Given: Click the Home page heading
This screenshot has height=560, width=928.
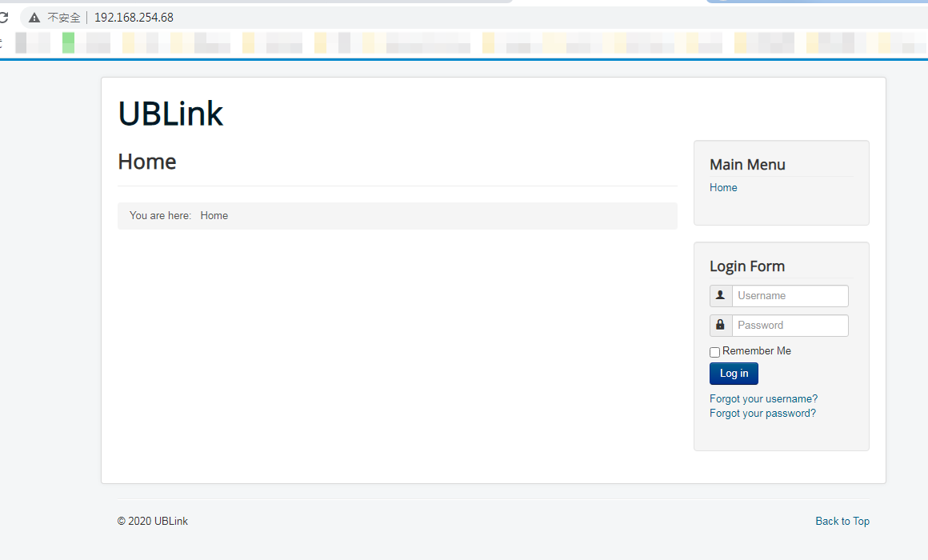Looking at the screenshot, I should (x=147, y=162).
